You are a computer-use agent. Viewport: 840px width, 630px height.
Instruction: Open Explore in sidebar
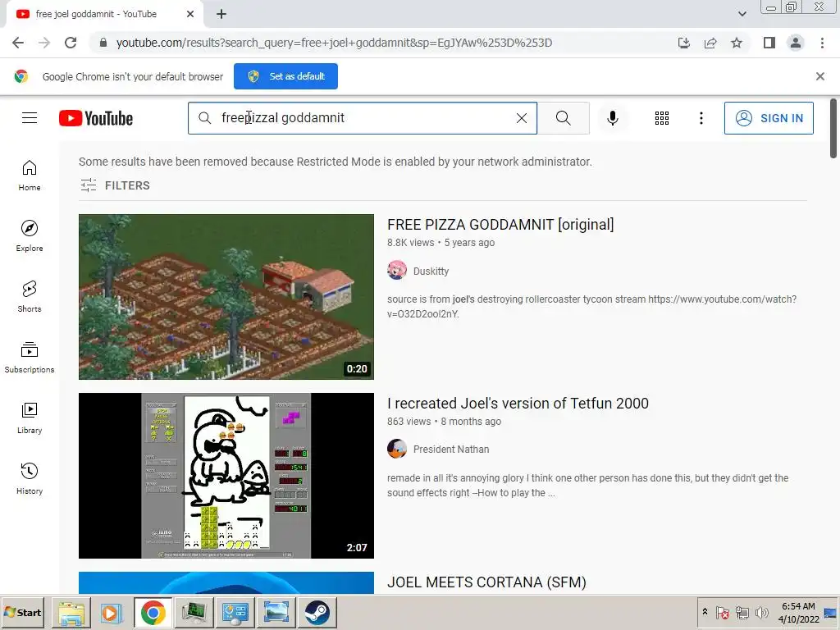(x=30, y=236)
